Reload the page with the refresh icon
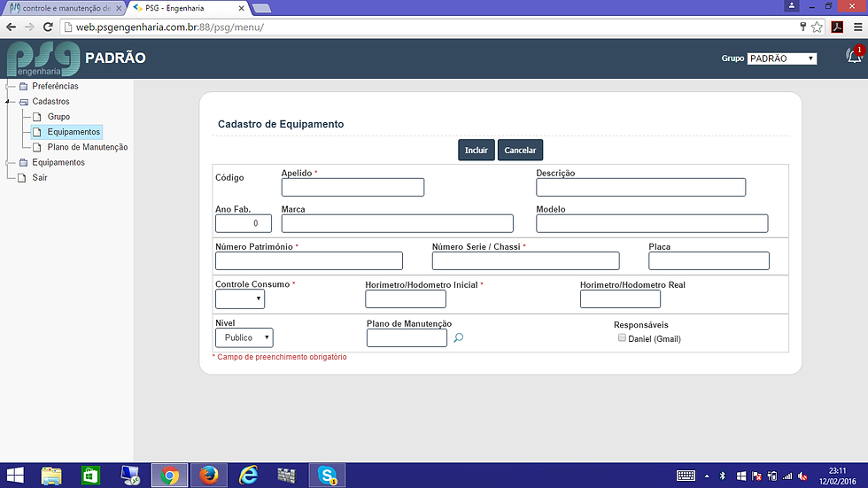Viewport: 868px width, 488px height. pos(48,27)
